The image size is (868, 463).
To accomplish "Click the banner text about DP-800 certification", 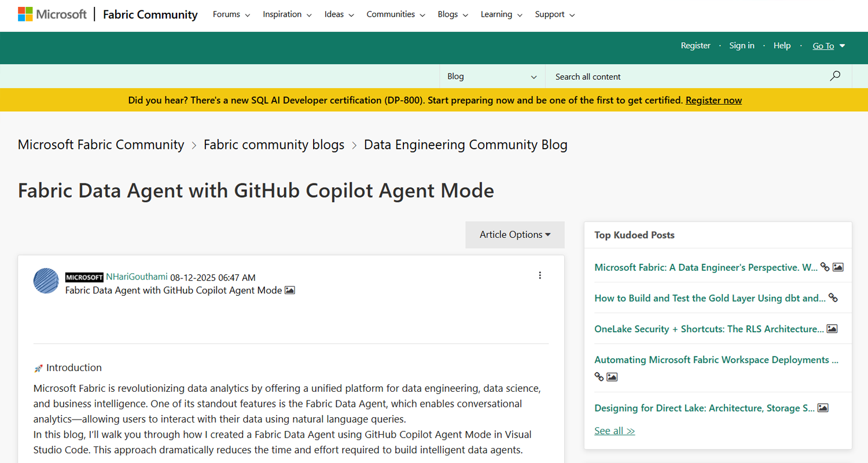I will pyautogui.click(x=405, y=100).
